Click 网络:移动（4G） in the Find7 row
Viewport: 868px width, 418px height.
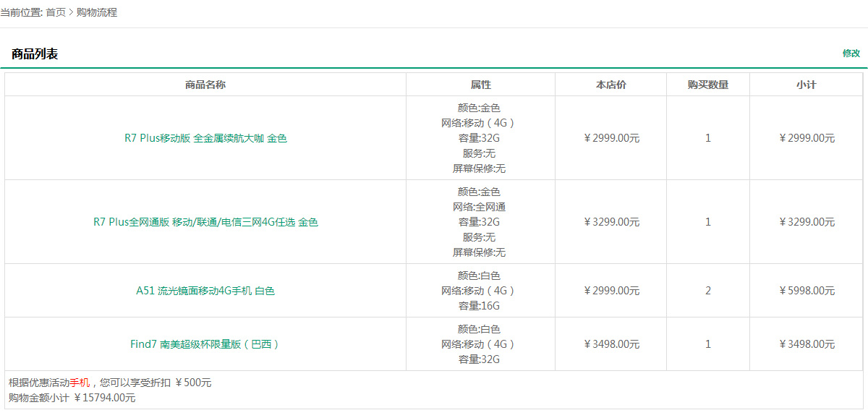point(479,344)
